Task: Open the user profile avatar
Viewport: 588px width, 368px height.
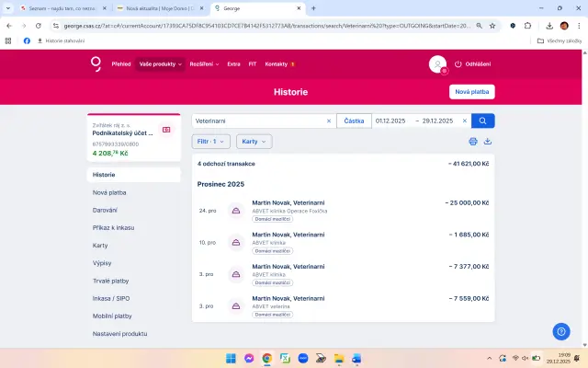Action: (436, 63)
